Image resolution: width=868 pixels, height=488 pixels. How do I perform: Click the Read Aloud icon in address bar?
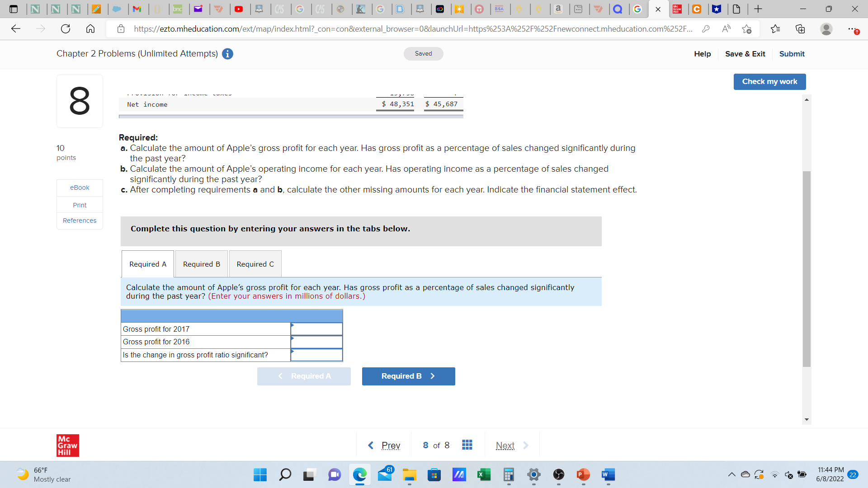click(726, 29)
